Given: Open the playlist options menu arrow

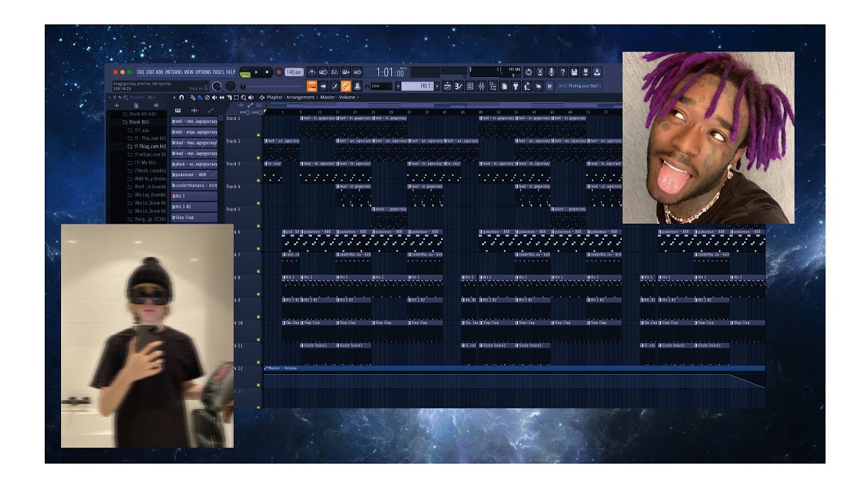Looking at the screenshot, I should pos(174,97).
